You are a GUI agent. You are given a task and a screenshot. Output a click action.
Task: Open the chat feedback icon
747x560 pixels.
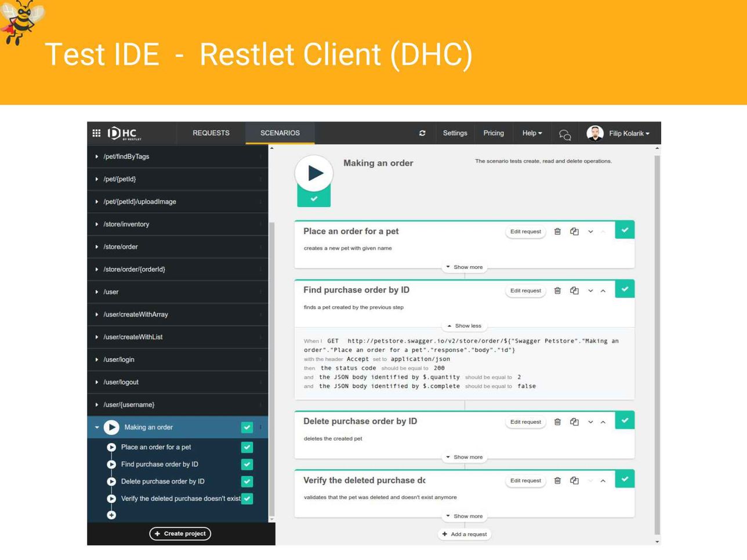[x=565, y=134]
